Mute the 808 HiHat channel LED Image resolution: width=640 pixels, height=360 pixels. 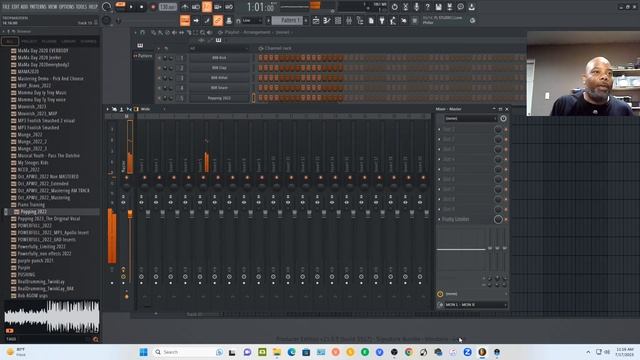(x=159, y=78)
